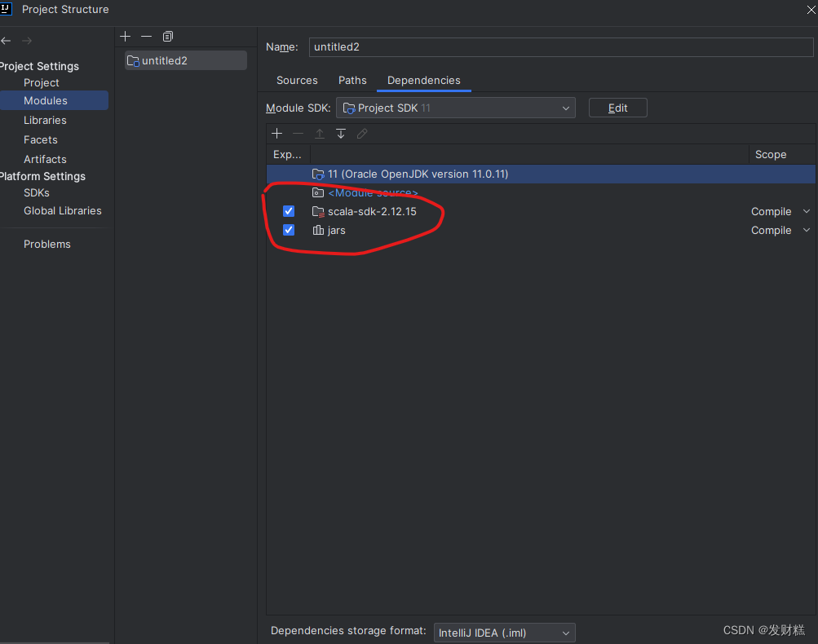
Task: Click the untitled2 module folder icon
Action: tap(133, 61)
